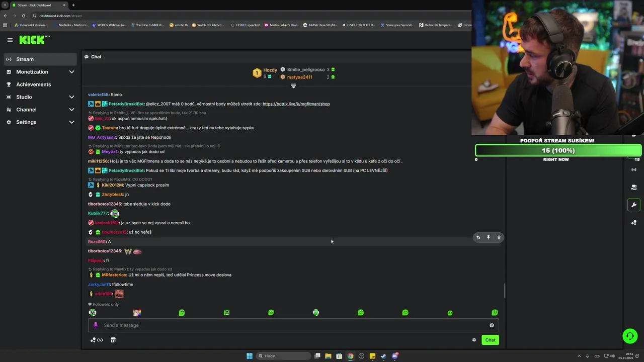Open the hamburger sidebar menu
This screenshot has width=644, height=362.
tap(10, 40)
